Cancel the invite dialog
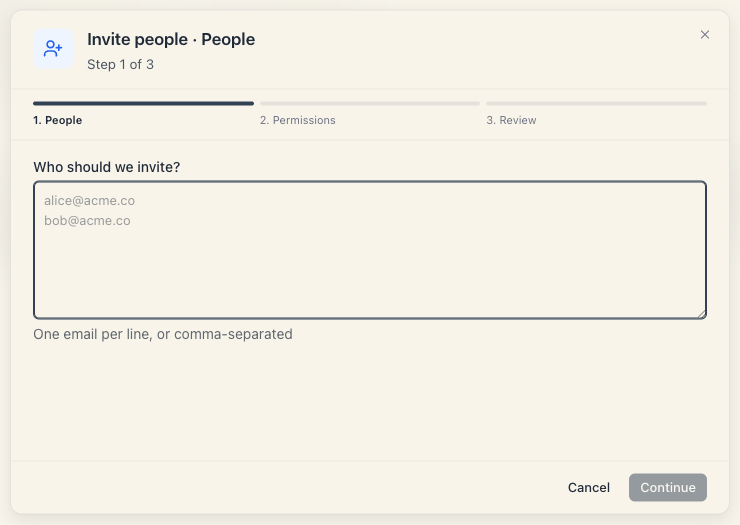The image size is (740, 525). point(589,488)
